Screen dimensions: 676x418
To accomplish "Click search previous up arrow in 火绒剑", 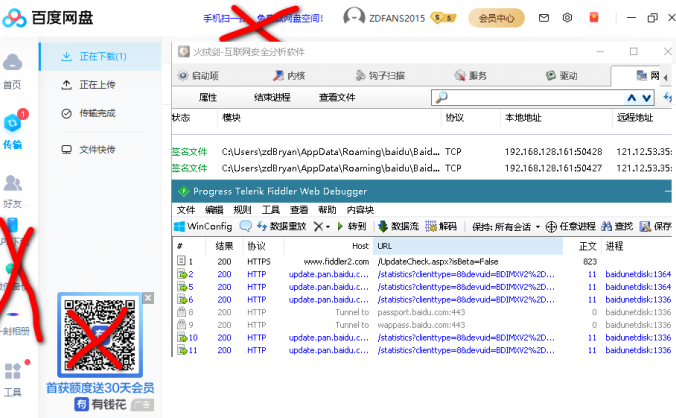I will pos(632,98).
